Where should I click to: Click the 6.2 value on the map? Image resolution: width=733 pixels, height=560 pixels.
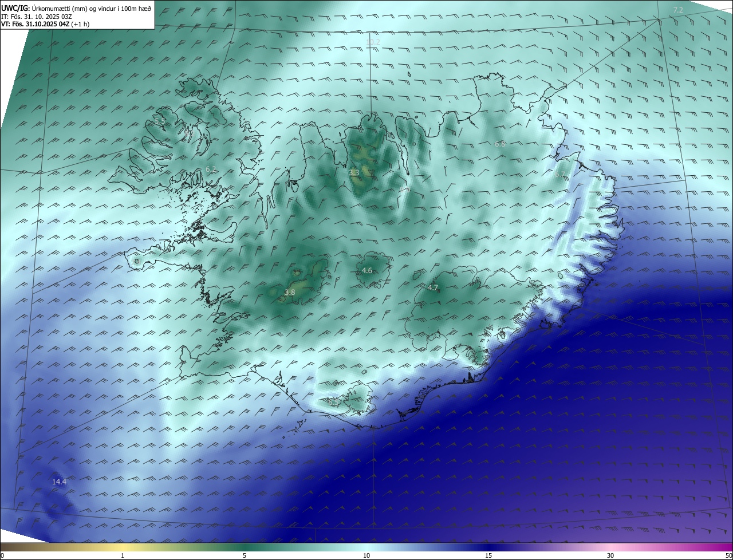click(211, 169)
